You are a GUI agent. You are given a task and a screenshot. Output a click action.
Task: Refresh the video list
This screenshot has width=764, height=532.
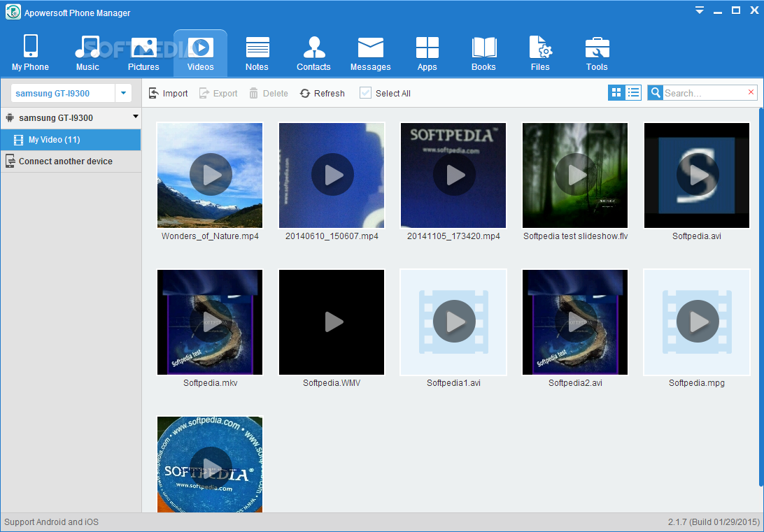322,93
